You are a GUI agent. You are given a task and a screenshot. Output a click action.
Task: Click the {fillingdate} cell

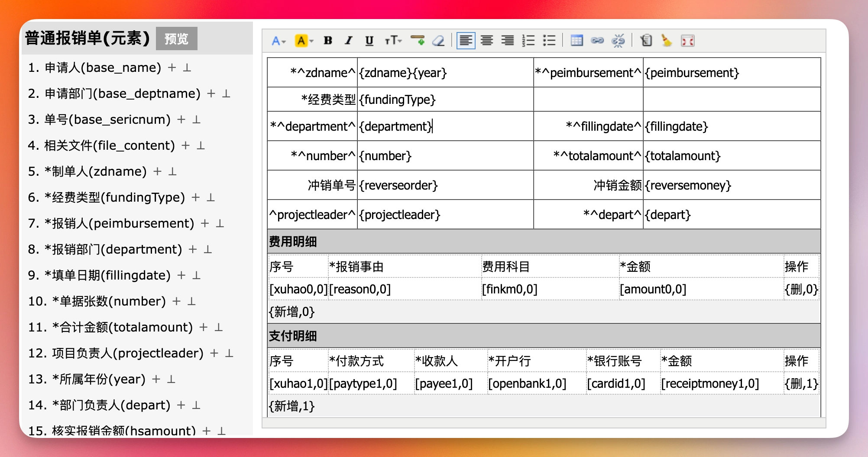pos(732,126)
